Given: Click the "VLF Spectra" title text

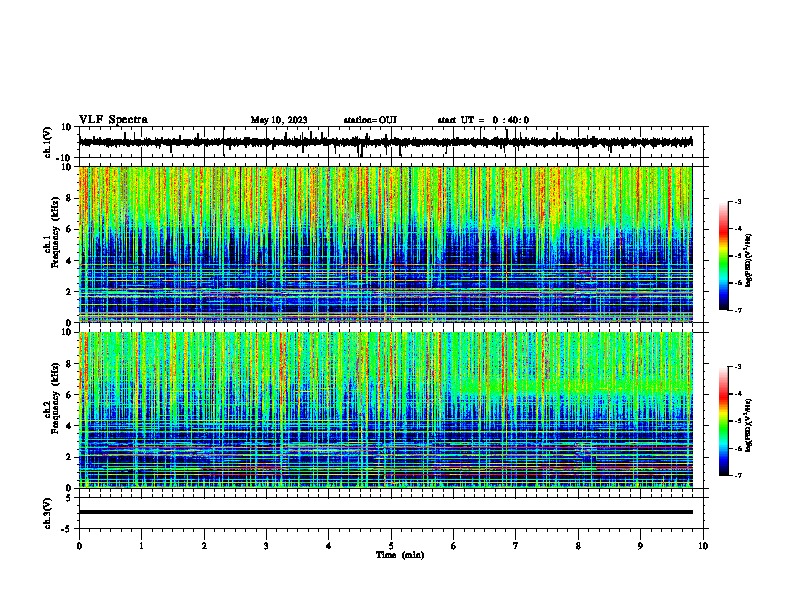Looking at the screenshot, I should (x=113, y=120).
